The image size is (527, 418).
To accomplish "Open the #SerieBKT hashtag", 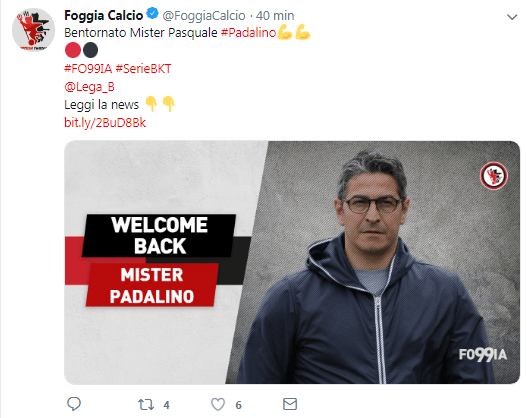I will [x=144, y=69].
